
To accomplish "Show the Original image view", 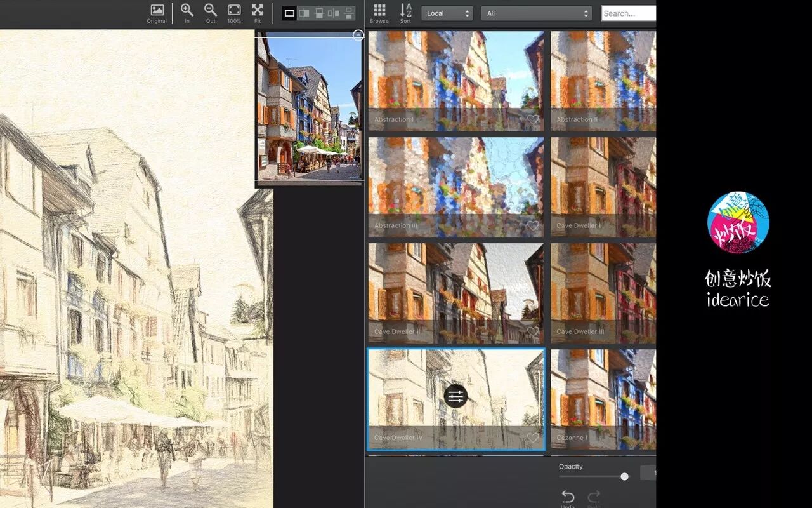I will click(x=157, y=13).
